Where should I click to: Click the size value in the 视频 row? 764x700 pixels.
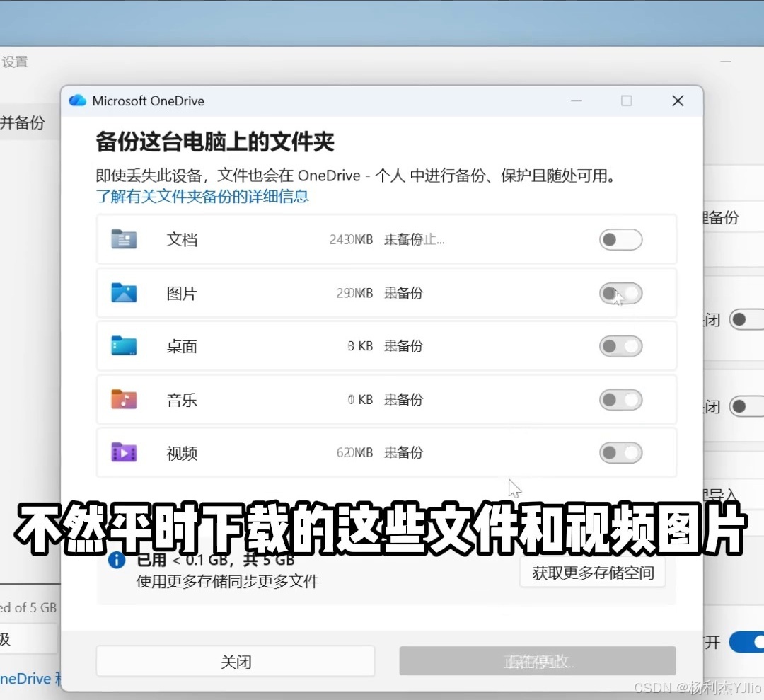coord(354,452)
